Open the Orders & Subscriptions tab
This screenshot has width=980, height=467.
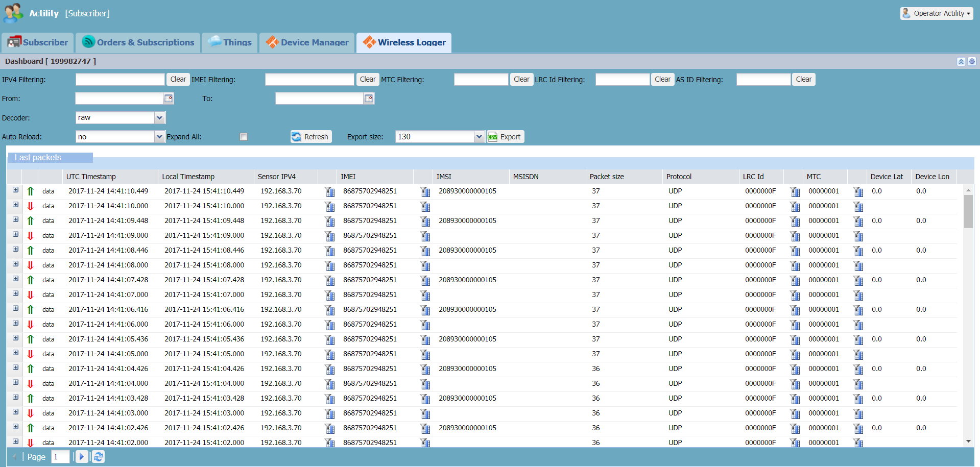[138, 42]
